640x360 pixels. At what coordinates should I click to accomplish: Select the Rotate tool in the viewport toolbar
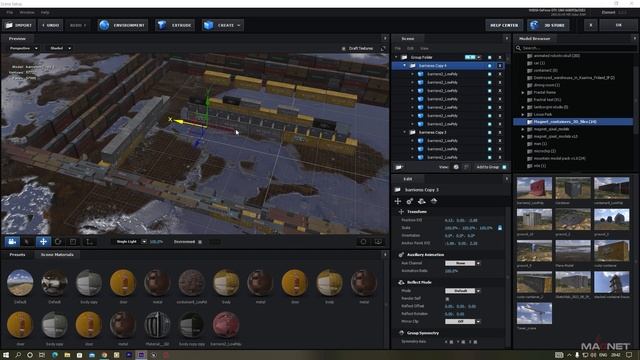click(x=58, y=242)
